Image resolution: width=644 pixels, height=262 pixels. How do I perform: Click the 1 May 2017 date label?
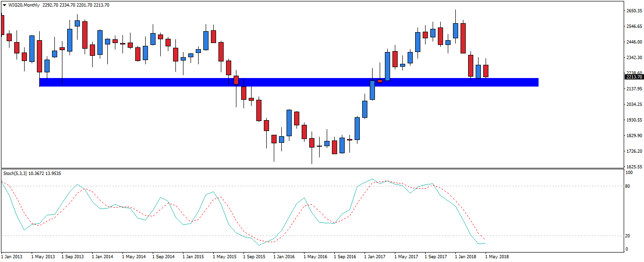coord(406,257)
